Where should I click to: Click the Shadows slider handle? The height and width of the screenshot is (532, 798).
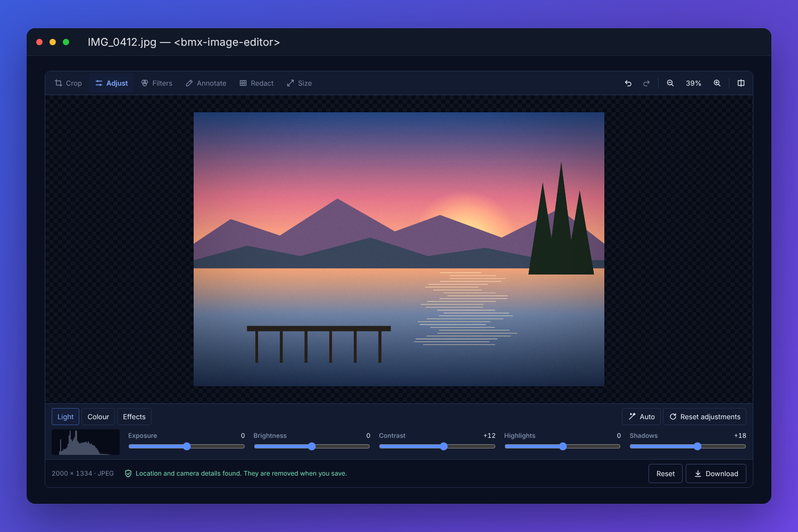pyautogui.click(x=697, y=446)
